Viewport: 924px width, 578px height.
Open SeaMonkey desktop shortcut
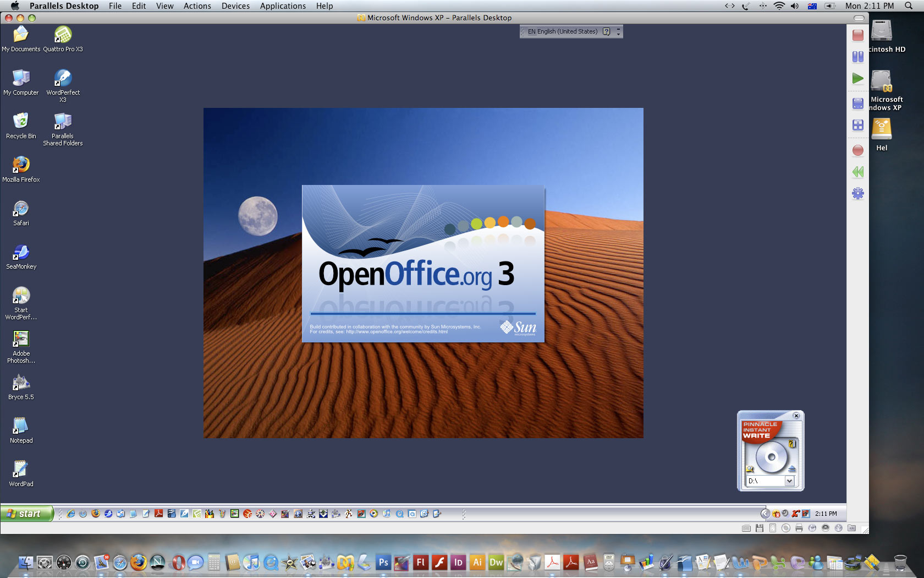tap(21, 257)
